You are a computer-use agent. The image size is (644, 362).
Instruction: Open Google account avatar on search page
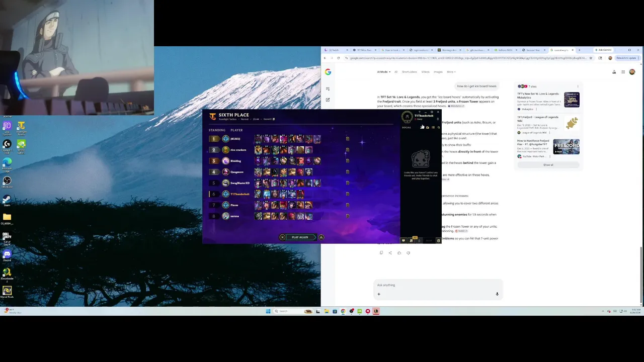(x=632, y=72)
